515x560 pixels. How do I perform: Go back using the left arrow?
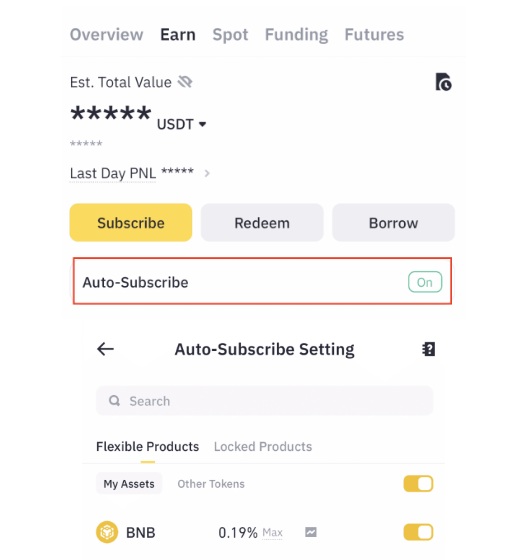[105, 349]
